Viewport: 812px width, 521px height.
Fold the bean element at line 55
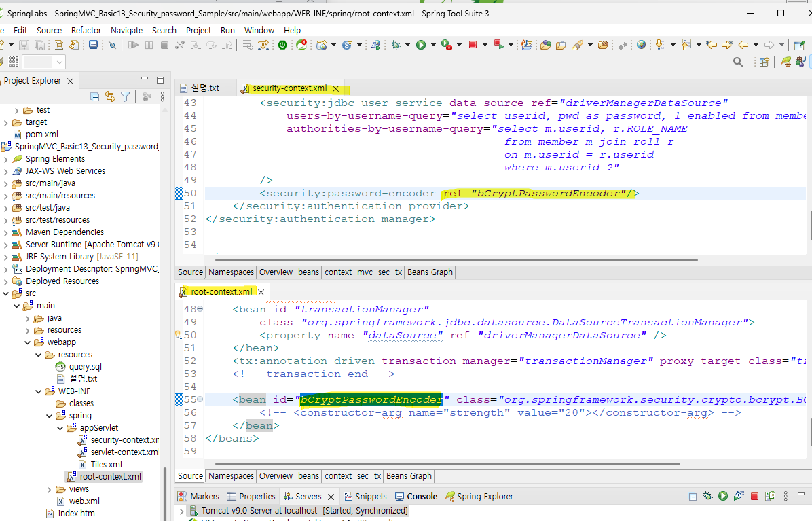point(200,399)
